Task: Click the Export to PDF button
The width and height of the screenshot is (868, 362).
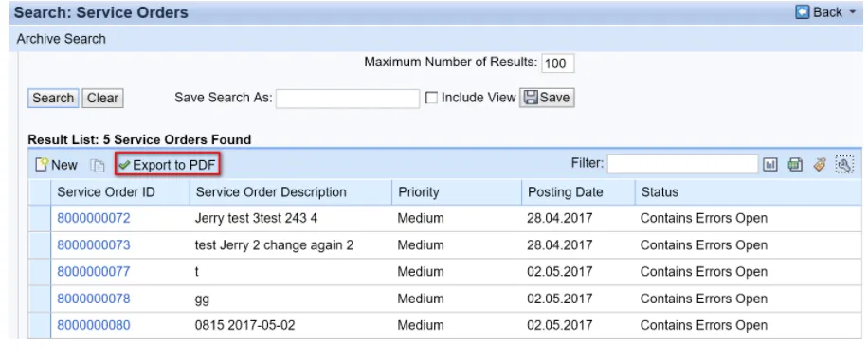Action: (x=168, y=165)
